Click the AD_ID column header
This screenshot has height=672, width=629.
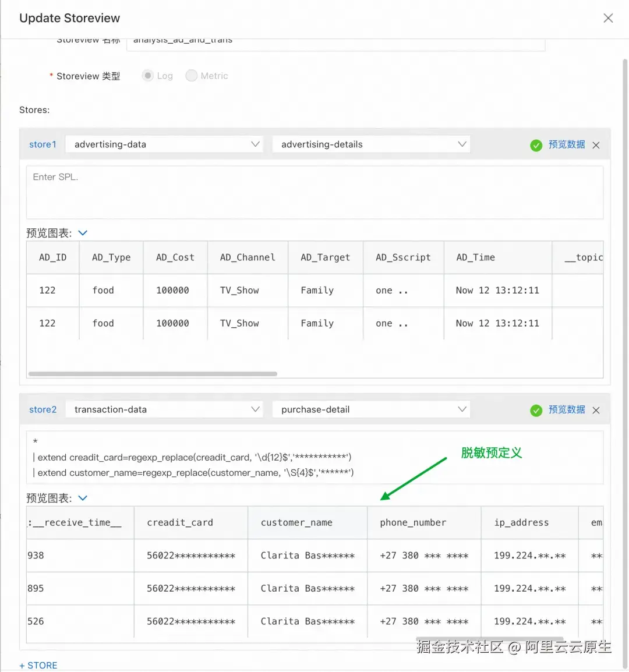[x=53, y=257]
